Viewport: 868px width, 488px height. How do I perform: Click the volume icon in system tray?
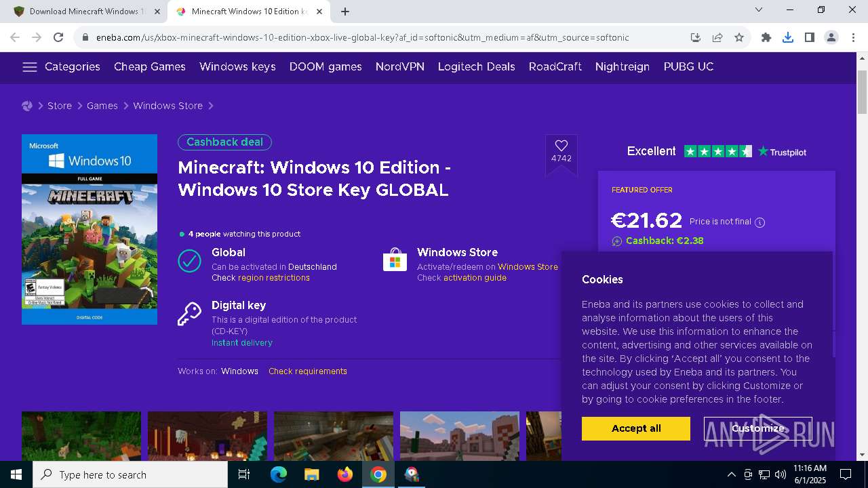[x=780, y=474]
